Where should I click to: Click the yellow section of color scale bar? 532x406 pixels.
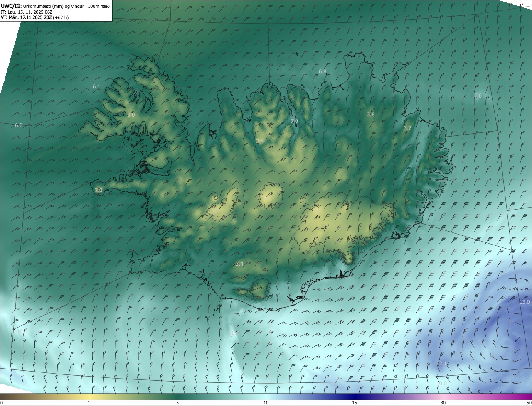(x=89, y=396)
